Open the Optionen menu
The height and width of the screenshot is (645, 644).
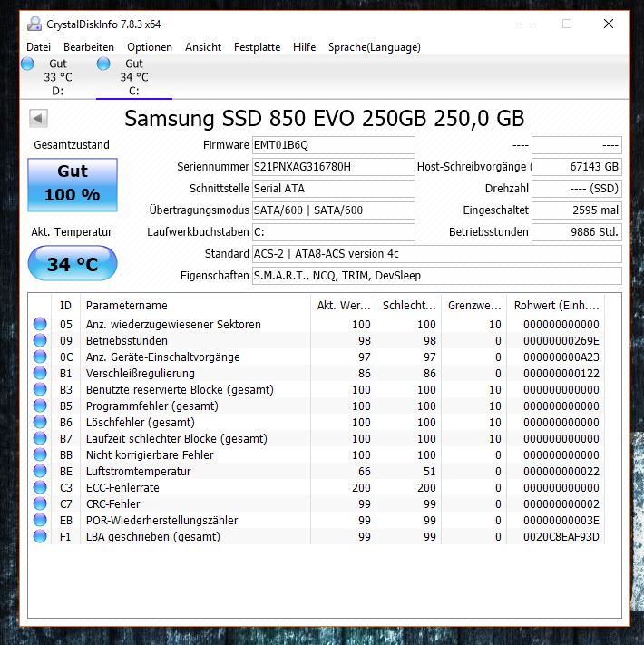point(150,47)
